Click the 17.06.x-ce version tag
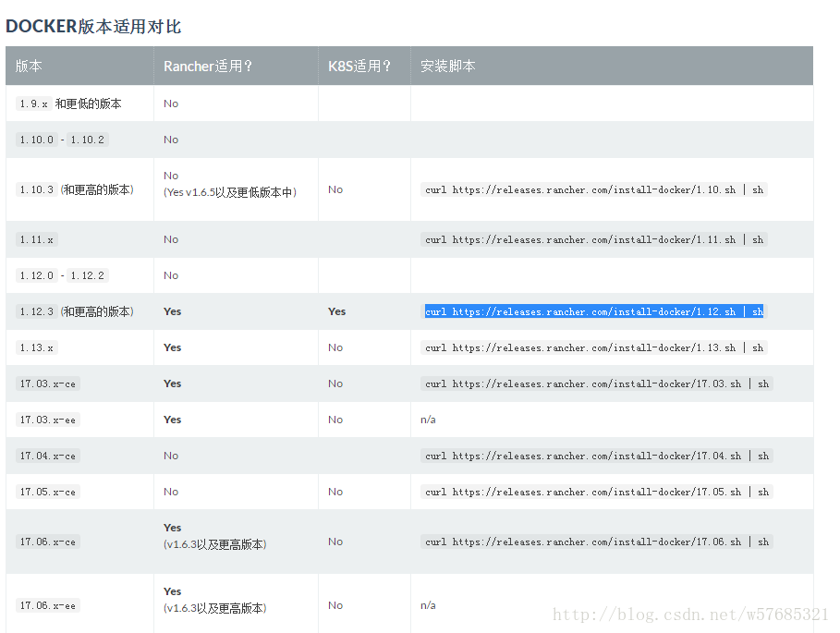This screenshot has width=840, height=633. click(x=48, y=542)
